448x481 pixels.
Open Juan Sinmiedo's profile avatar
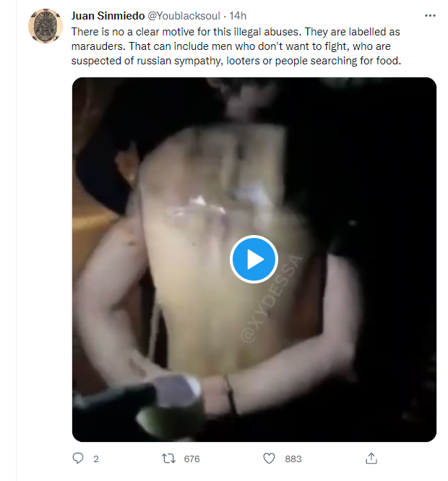pos(46,26)
